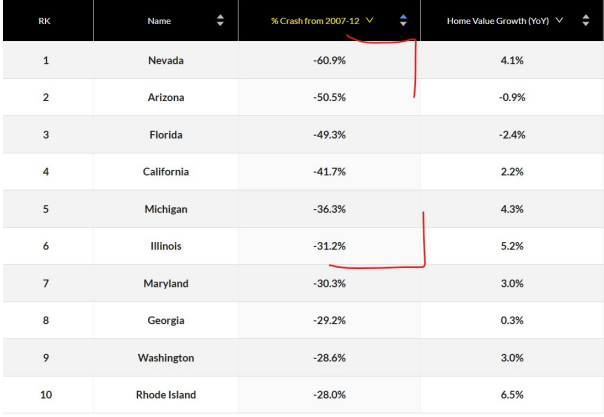Expand the Home Value Growth (YoY) dropdown chevron
This screenshot has height=417, width=604.
pyautogui.click(x=558, y=20)
